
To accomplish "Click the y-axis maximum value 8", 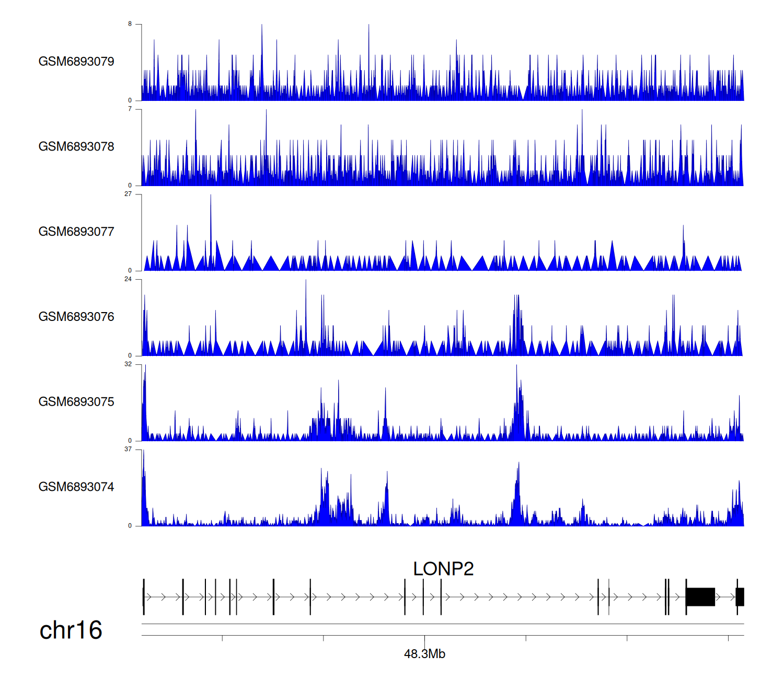I will [130, 24].
